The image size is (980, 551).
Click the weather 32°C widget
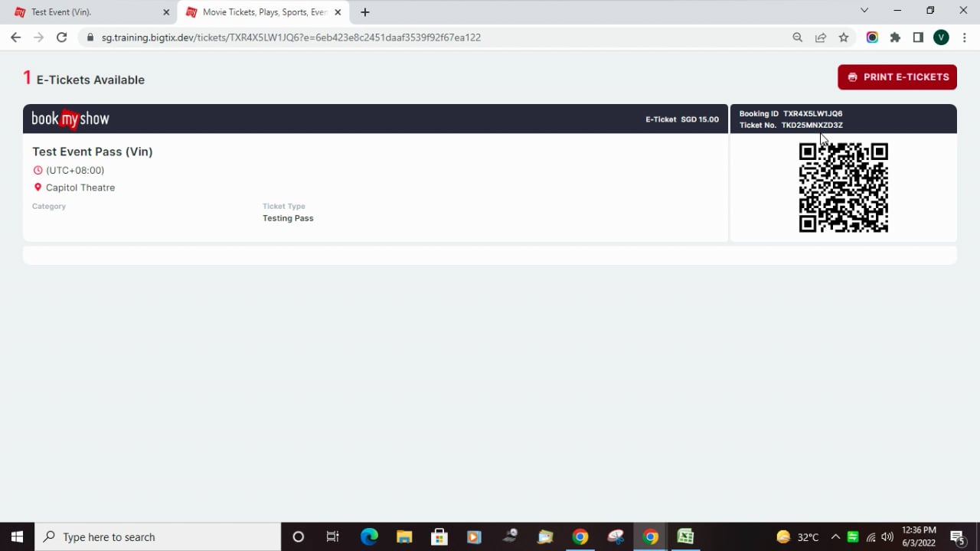tap(797, 537)
